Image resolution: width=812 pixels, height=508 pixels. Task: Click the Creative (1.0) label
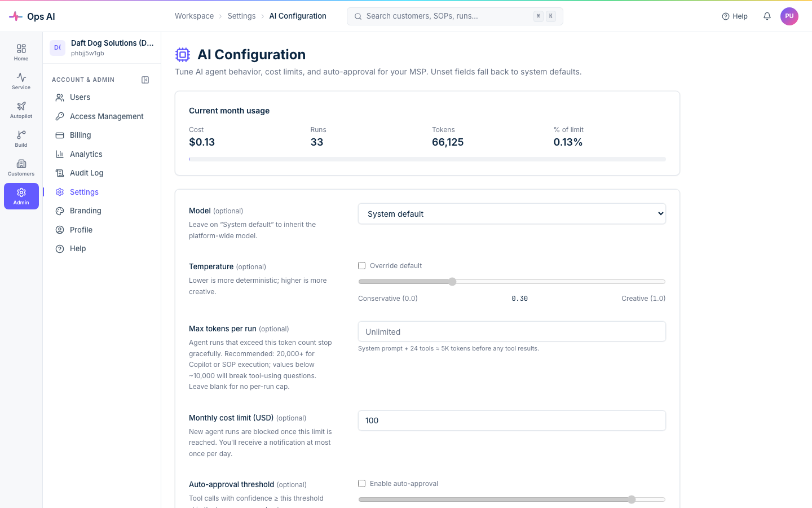tap(643, 299)
